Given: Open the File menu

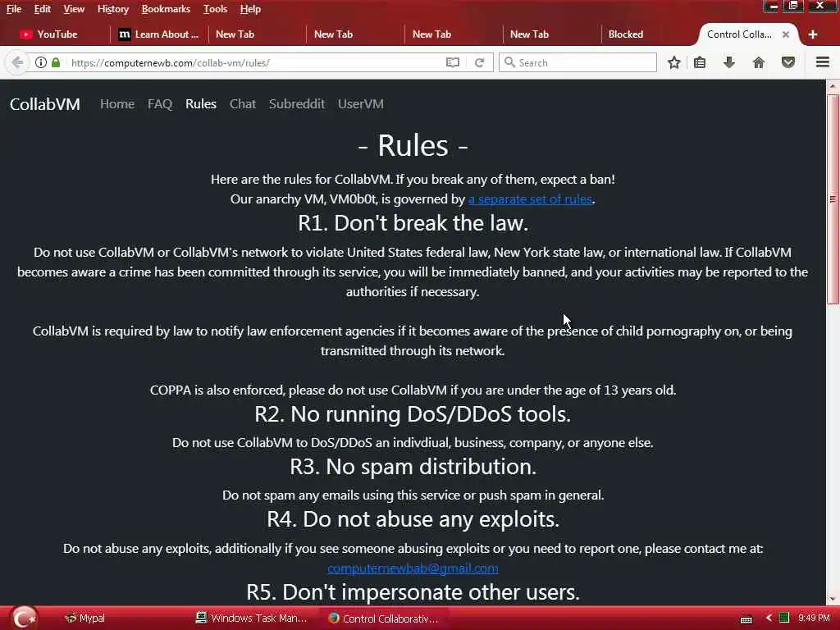Looking at the screenshot, I should 14,9.
